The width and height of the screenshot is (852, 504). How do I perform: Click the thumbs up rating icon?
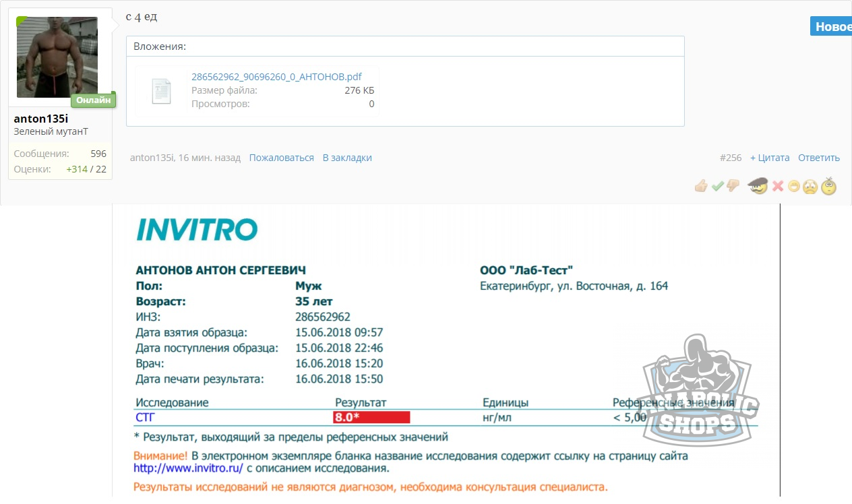tap(701, 186)
